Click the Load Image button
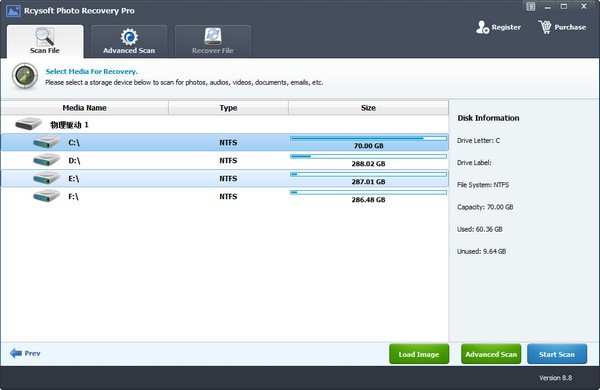 click(419, 354)
